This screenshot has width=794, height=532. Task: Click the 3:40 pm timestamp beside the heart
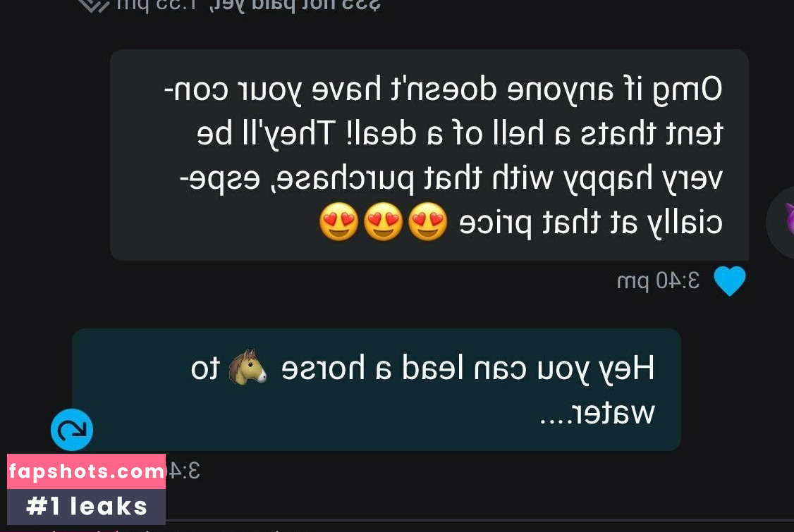point(659,280)
